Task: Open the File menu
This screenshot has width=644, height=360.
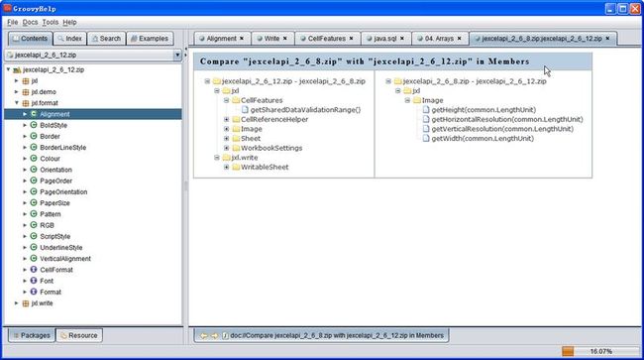Action: point(12,22)
